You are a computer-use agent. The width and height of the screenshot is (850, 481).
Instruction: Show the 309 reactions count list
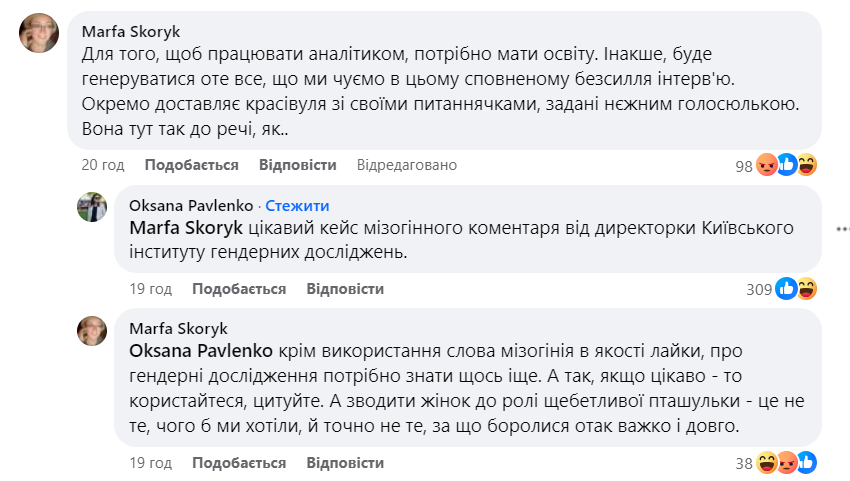[759, 290]
